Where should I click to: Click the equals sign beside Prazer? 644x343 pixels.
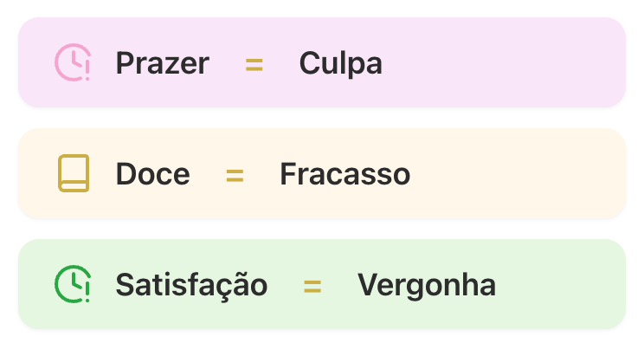pos(254,65)
